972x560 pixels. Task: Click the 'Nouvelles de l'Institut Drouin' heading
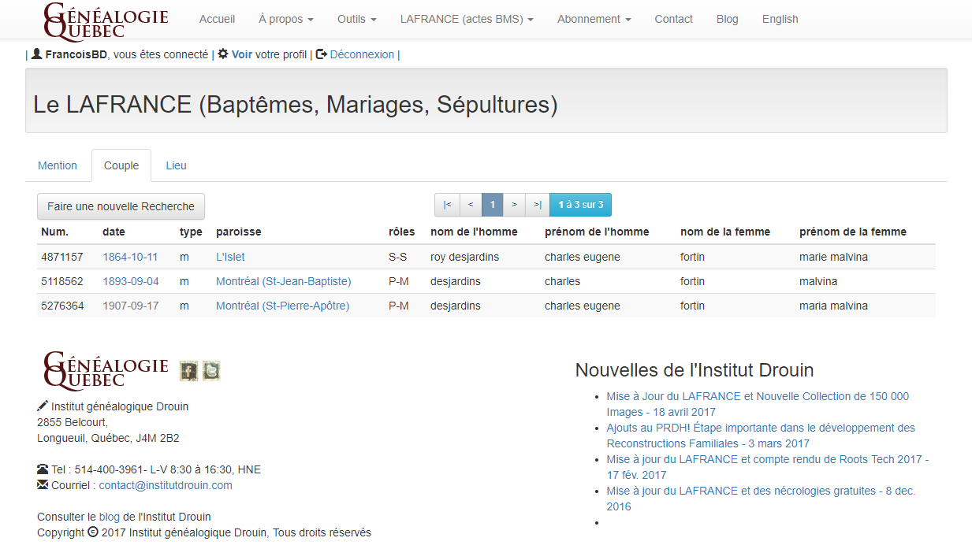point(695,370)
